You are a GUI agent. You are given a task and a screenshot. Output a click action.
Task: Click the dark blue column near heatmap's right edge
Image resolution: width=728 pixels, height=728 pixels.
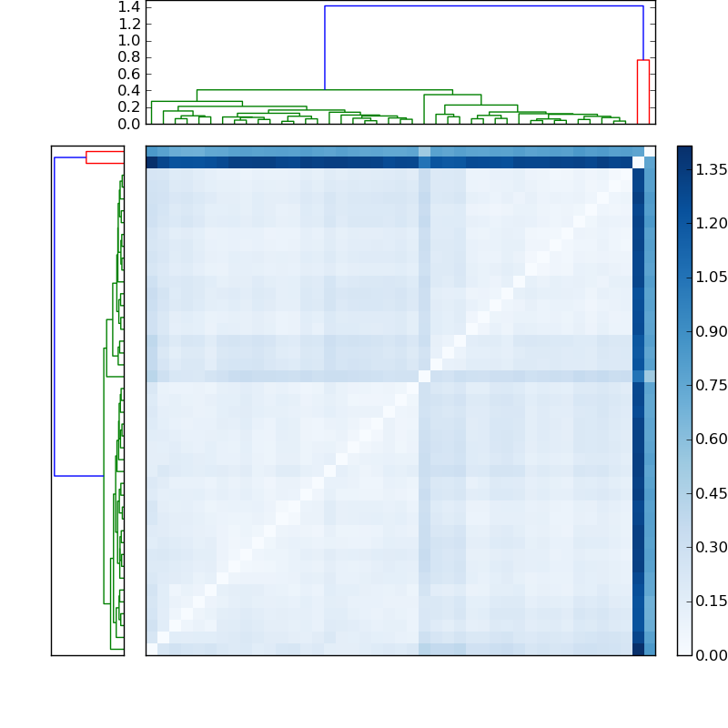pyautogui.click(x=638, y=409)
